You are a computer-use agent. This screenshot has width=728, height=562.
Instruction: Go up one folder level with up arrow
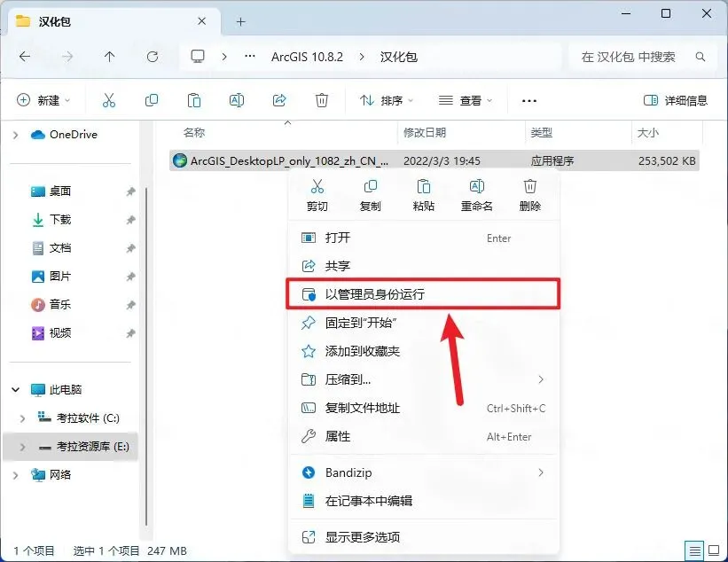tap(110, 57)
